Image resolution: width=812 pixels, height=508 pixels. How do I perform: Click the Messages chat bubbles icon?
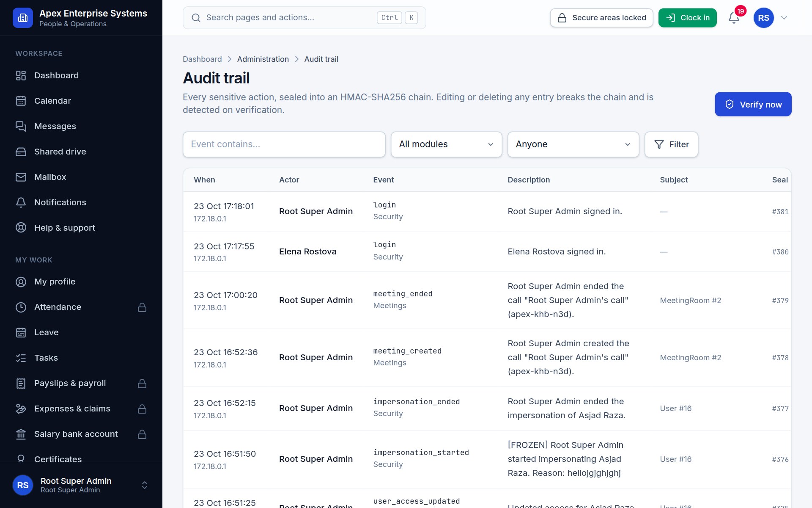click(x=21, y=126)
